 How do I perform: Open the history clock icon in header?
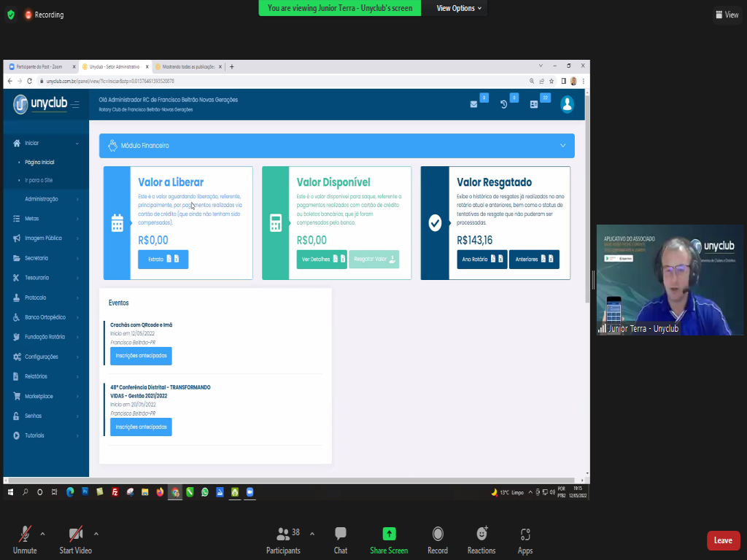coord(503,104)
